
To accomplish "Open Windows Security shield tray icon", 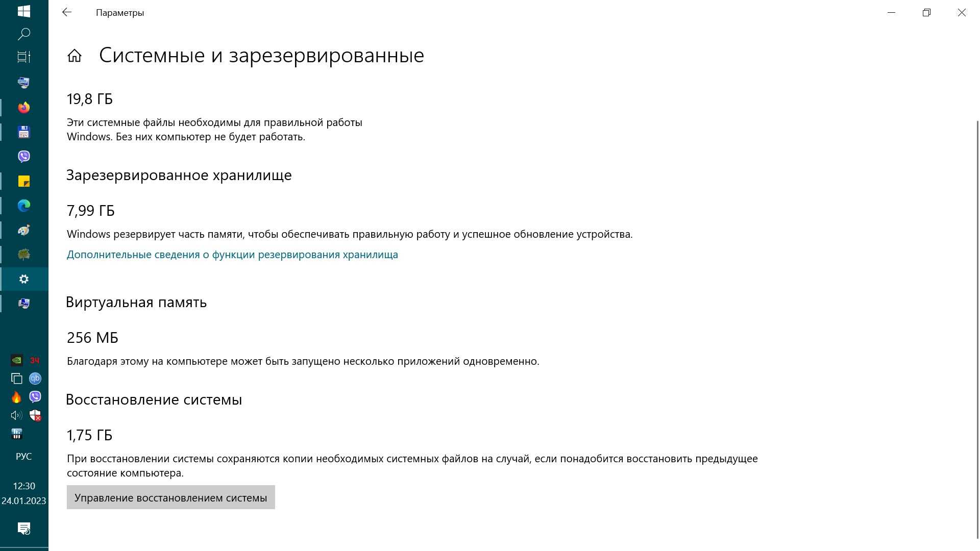I will pyautogui.click(x=35, y=415).
